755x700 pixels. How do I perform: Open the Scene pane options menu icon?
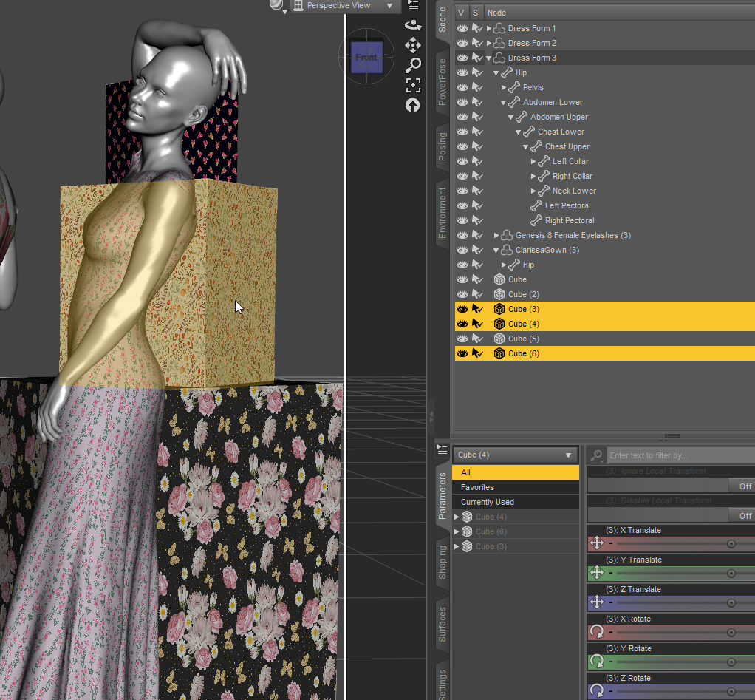413,5
